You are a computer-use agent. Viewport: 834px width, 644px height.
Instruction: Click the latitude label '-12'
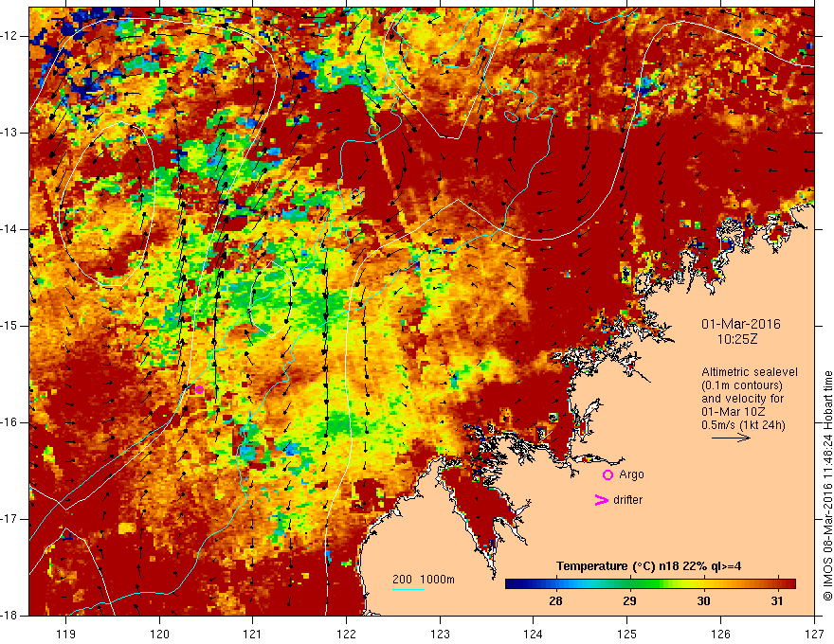pos(9,36)
